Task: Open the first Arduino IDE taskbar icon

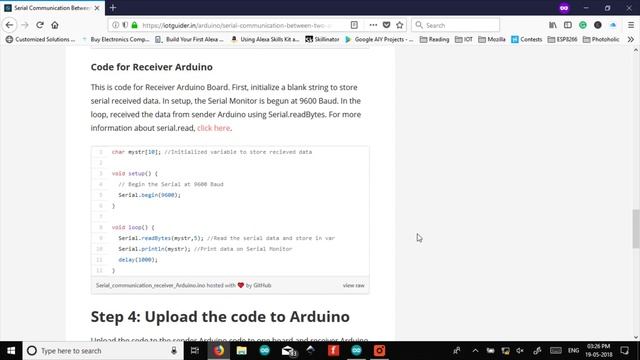Action: [264, 351]
